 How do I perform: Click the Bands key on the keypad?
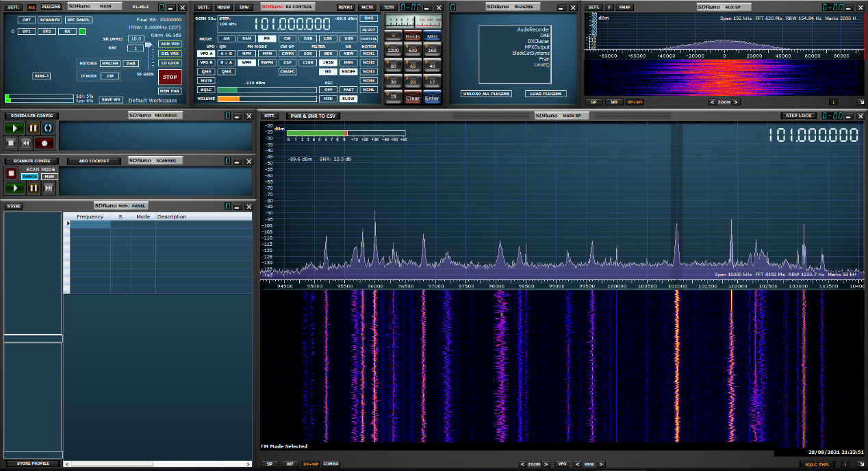click(x=412, y=36)
